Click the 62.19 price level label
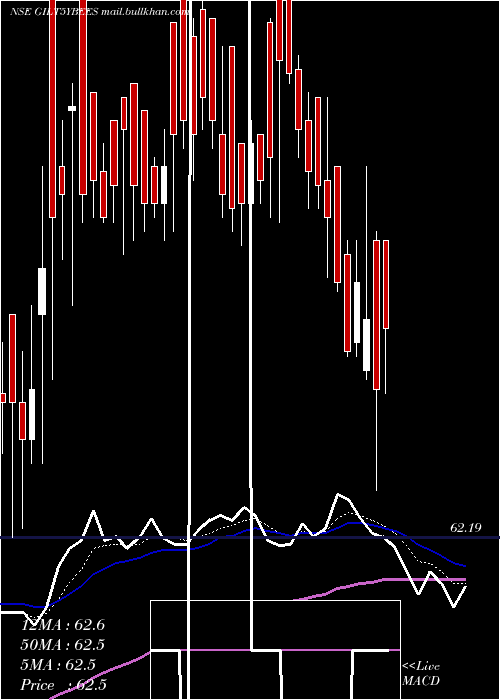Image resolution: width=500 pixels, height=700 pixels. click(466, 528)
